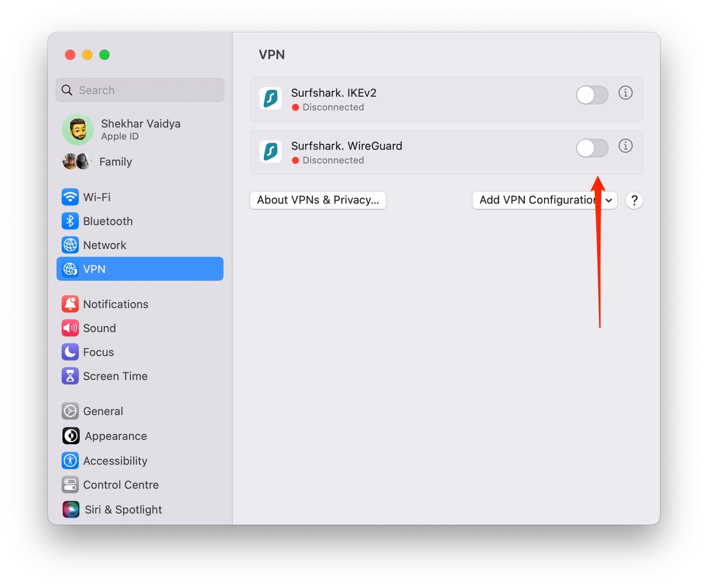Open Accessibility settings
This screenshot has width=708, height=588.
(x=140, y=461)
